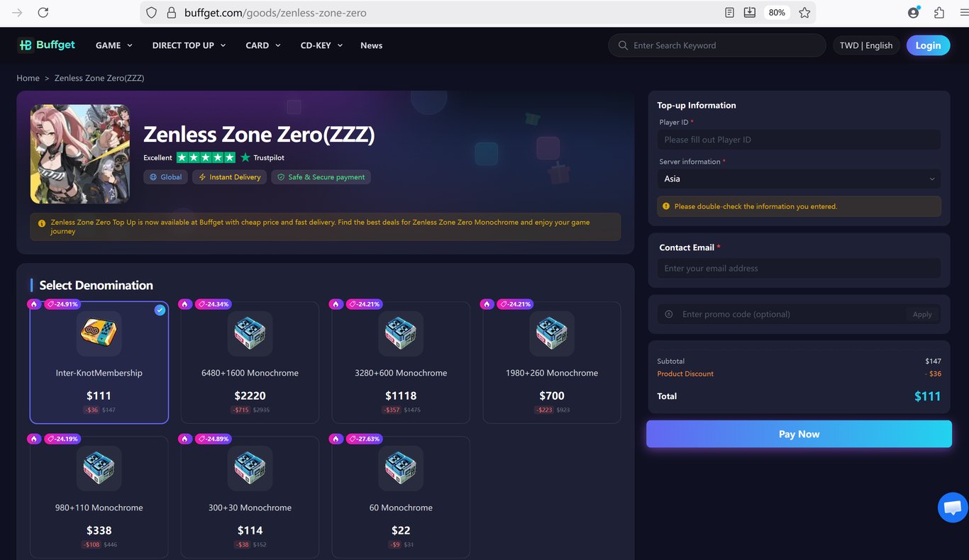The width and height of the screenshot is (969, 560).
Task: Click the search magnifier icon
Action: pyautogui.click(x=623, y=45)
